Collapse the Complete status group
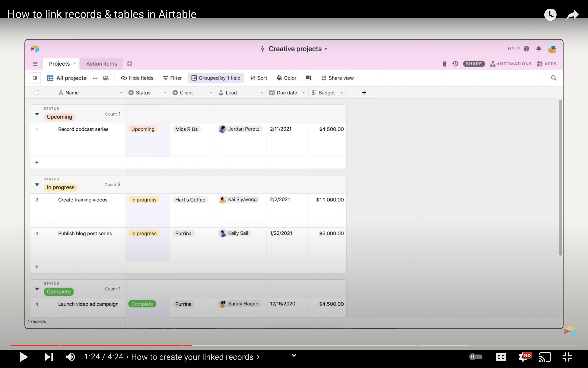This screenshot has height=368, width=588. tap(37, 289)
